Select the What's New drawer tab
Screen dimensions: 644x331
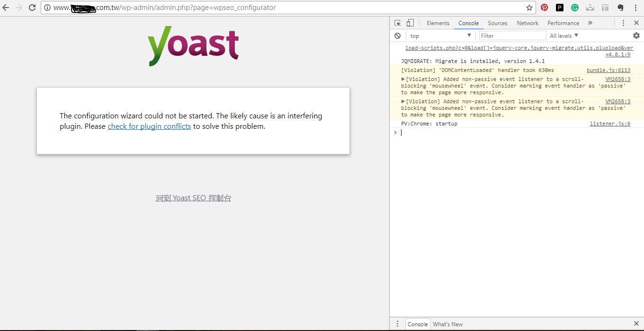coord(447,324)
